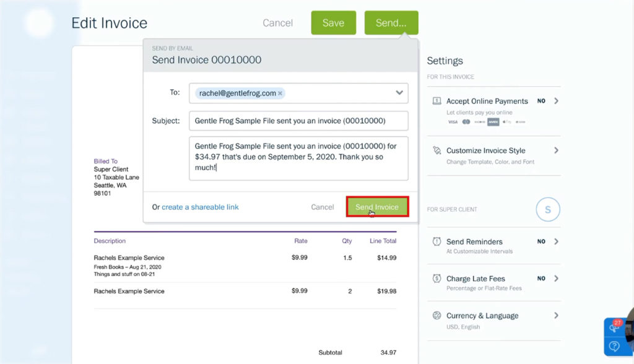Click the Save button
634x364 pixels.
point(333,22)
